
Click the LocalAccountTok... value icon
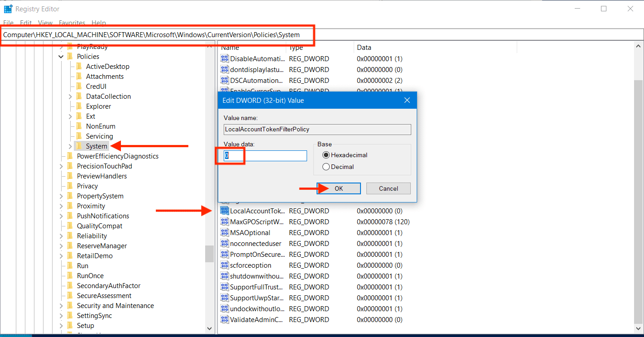tap(225, 211)
